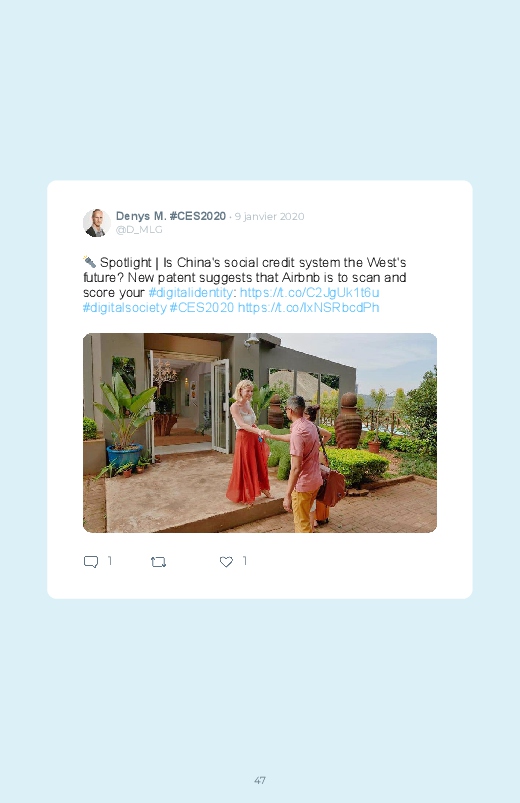Image resolution: width=520 pixels, height=803 pixels.
Task: Open Denys M. profile avatar photo
Action: [x=96, y=223]
